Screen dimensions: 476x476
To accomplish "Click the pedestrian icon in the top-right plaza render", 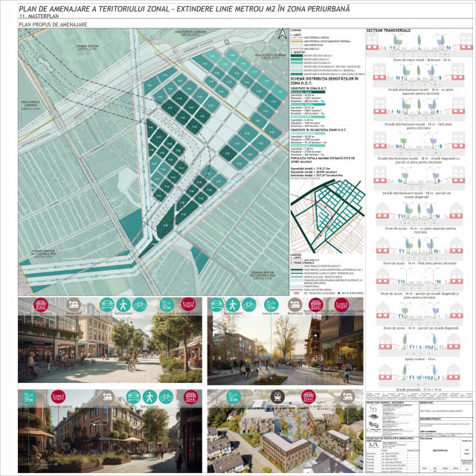I will coord(233,305).
